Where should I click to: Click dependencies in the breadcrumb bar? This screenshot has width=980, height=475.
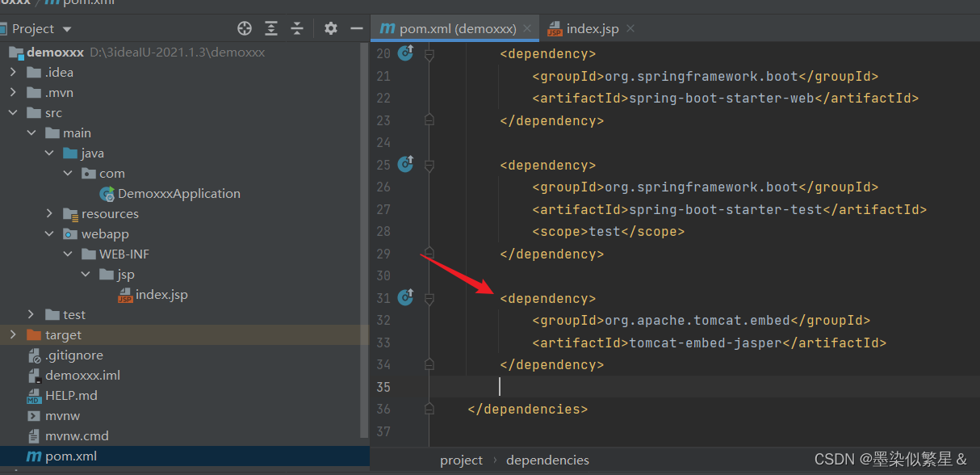(547, 460)
